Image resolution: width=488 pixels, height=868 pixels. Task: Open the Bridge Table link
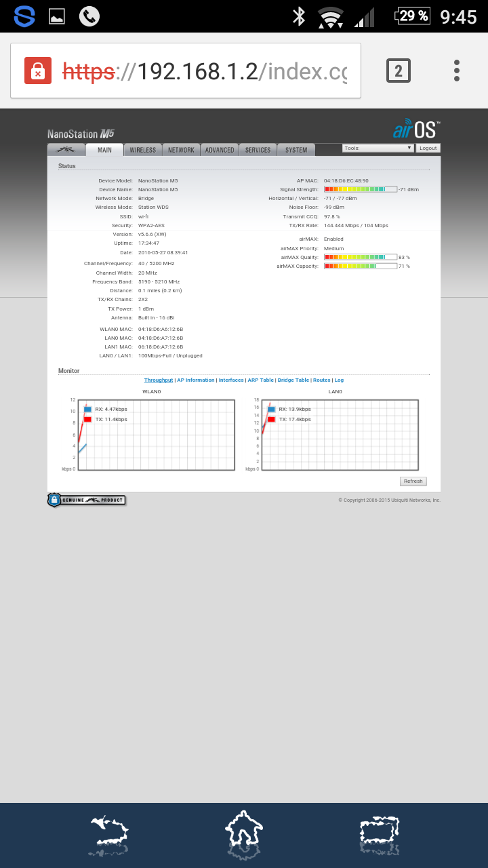pyautogui.click(x=293, y=380)
